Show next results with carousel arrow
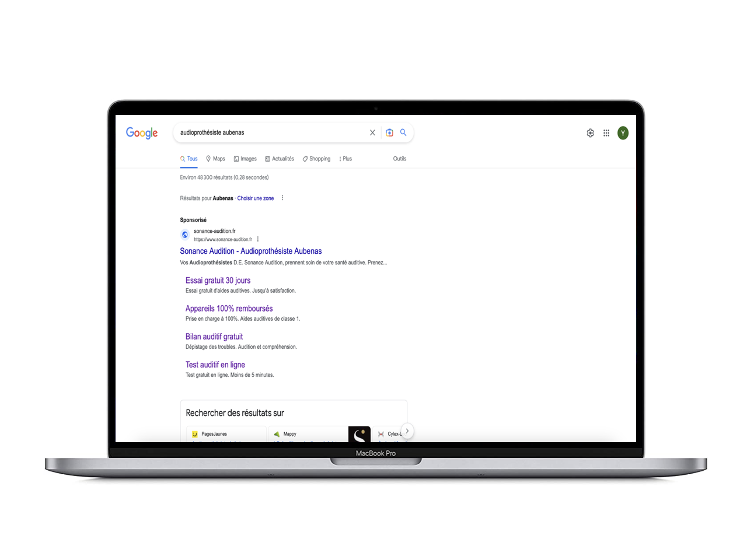Screen dimensions: 733x560 (x=407, y=431)
